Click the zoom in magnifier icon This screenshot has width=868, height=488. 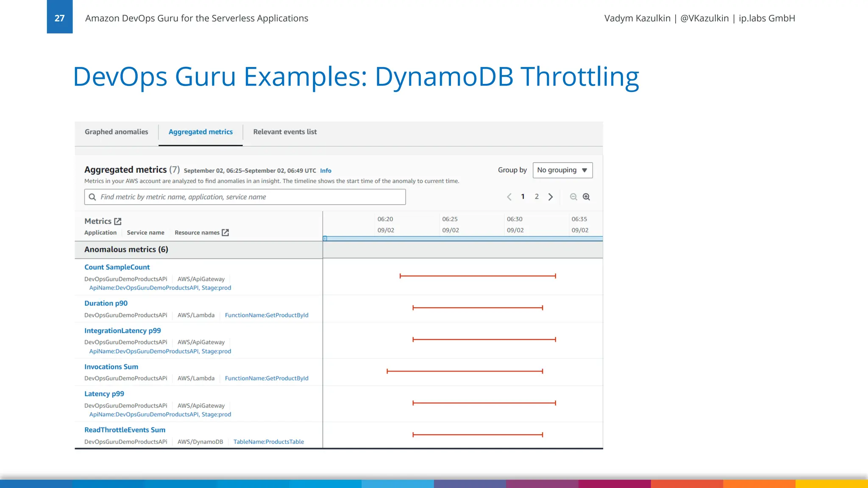click(586, 197)
